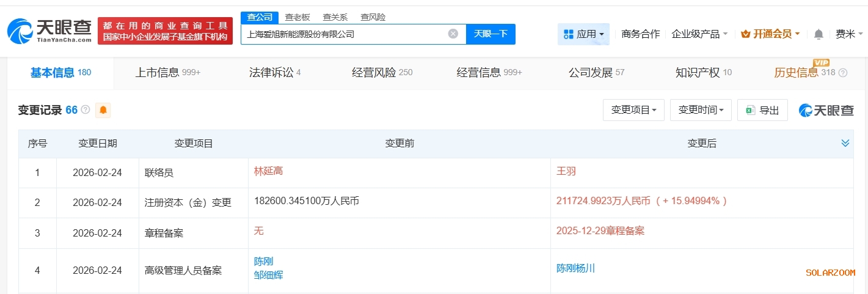Click the 导出 Excel export button
This screenshot has height=294, width=868.
click(762, 110)
